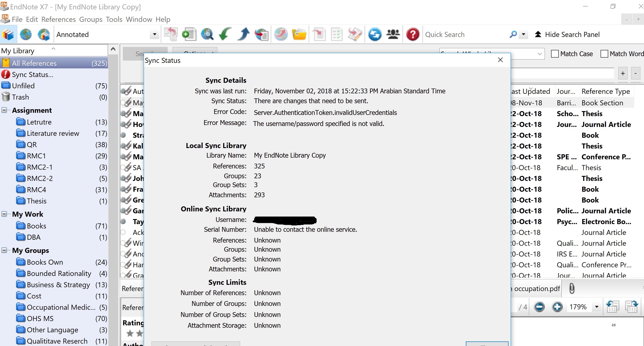This screenshot has height=346, width=644.
Task: Collapse the Assignment group set
Action: [x=4, y=110]
